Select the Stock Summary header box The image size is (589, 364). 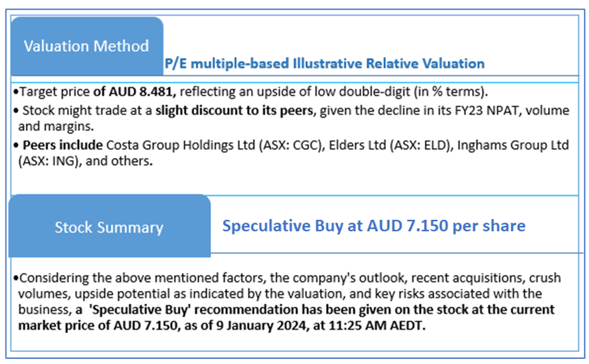pos(109,227)
